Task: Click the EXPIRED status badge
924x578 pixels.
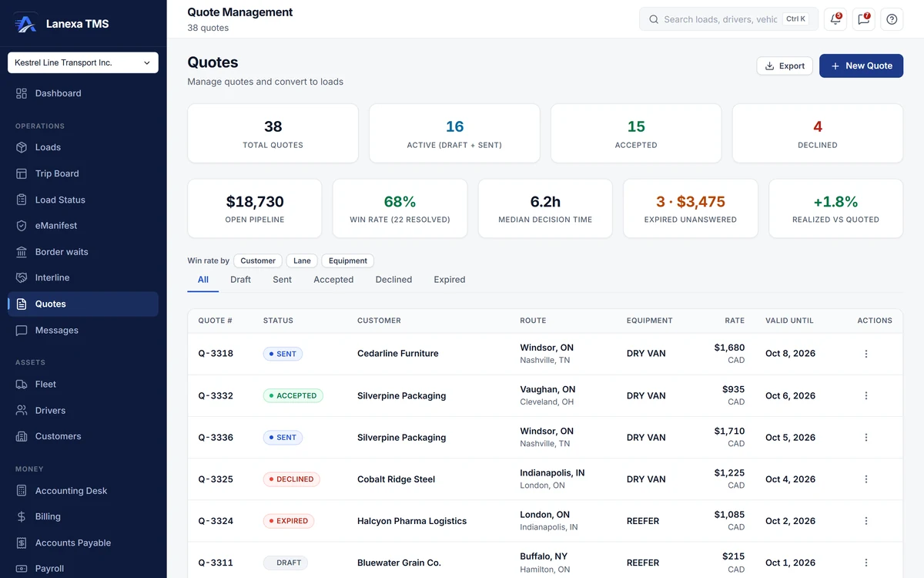Action: pos(289,521)
